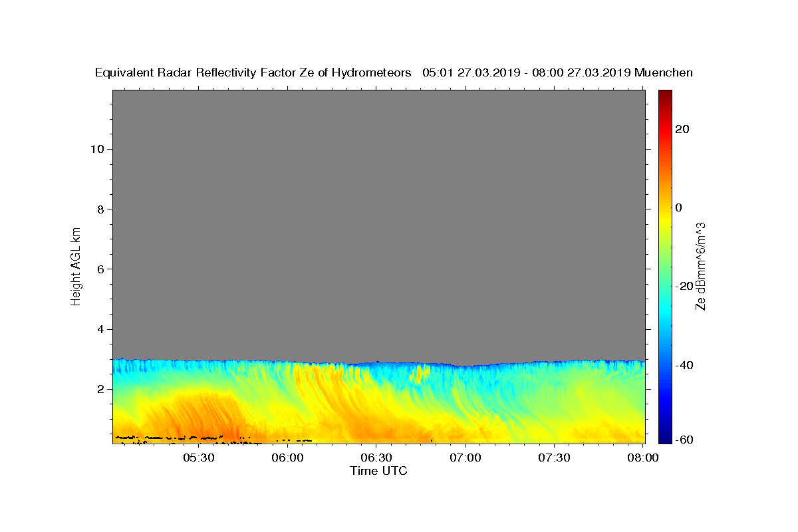The width and height of the screenshot is (798, 532).
Task: Click the height tick label 6
Action: (101, 269)
